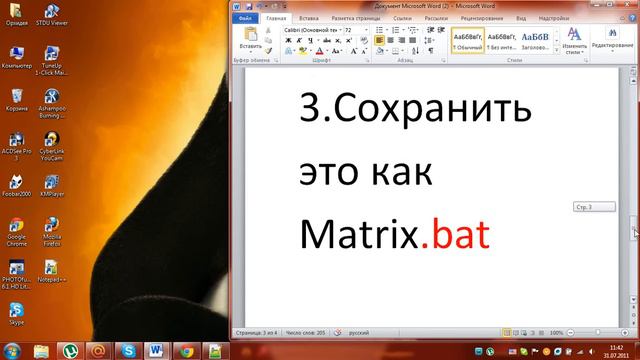Click the Numbering list icon

coord(396,30)
